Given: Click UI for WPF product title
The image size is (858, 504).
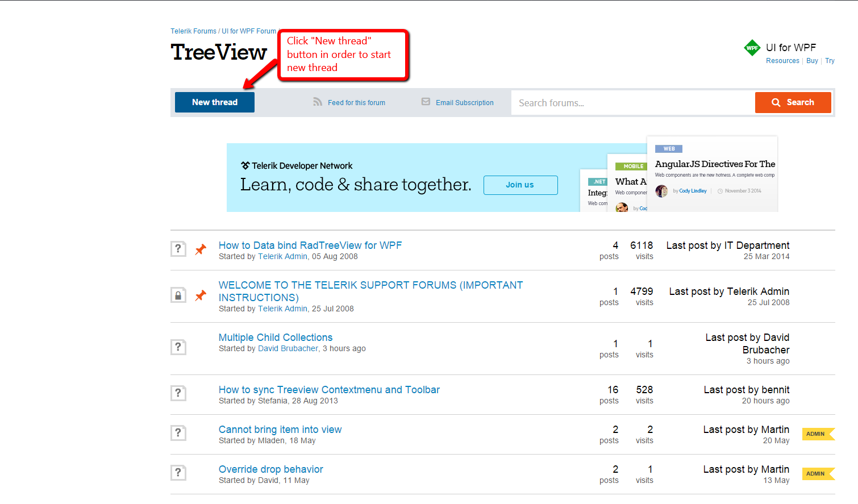Looking at the screenshot, I should pyautogui.click(x=791, y=48).
